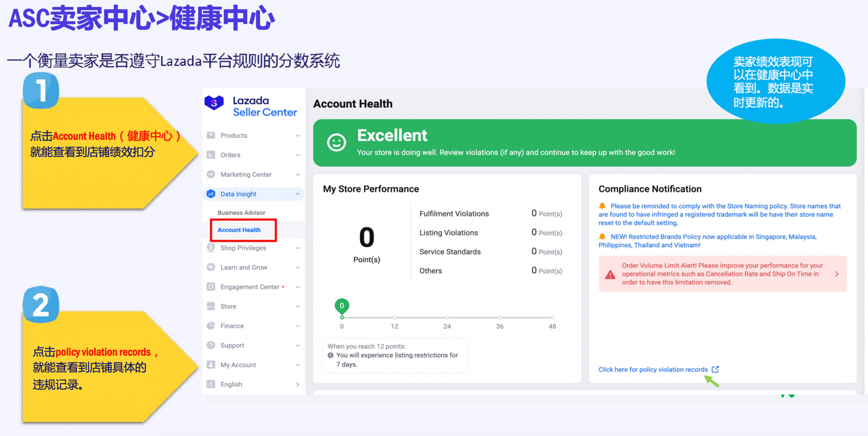This screenshot has height=436, width=868.
Task: Expand the My Account chevron
Action: click(x=298, y=365)
